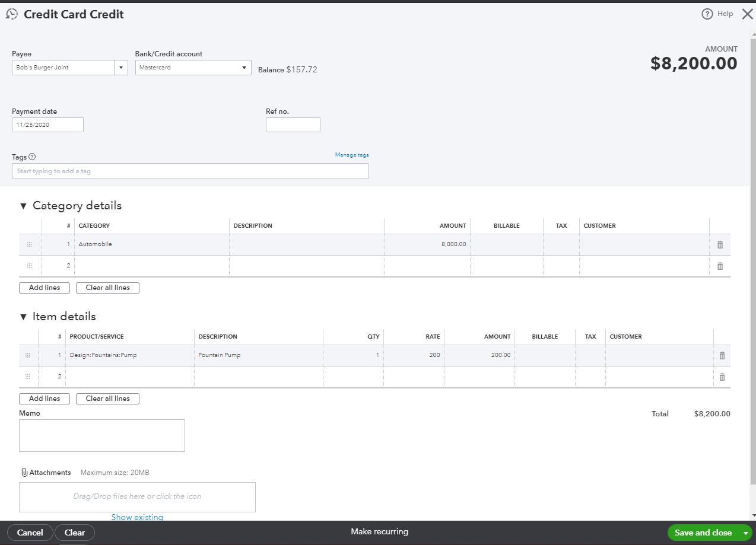The image size is (756, 545).
Task: Delete empty item line 2
Action: (x=722, y=377)
